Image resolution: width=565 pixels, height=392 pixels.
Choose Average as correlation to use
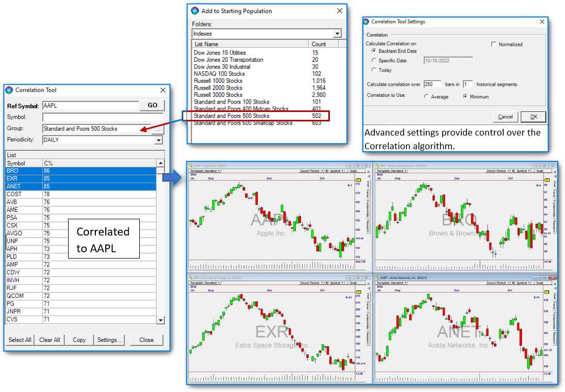click(426, 96)
